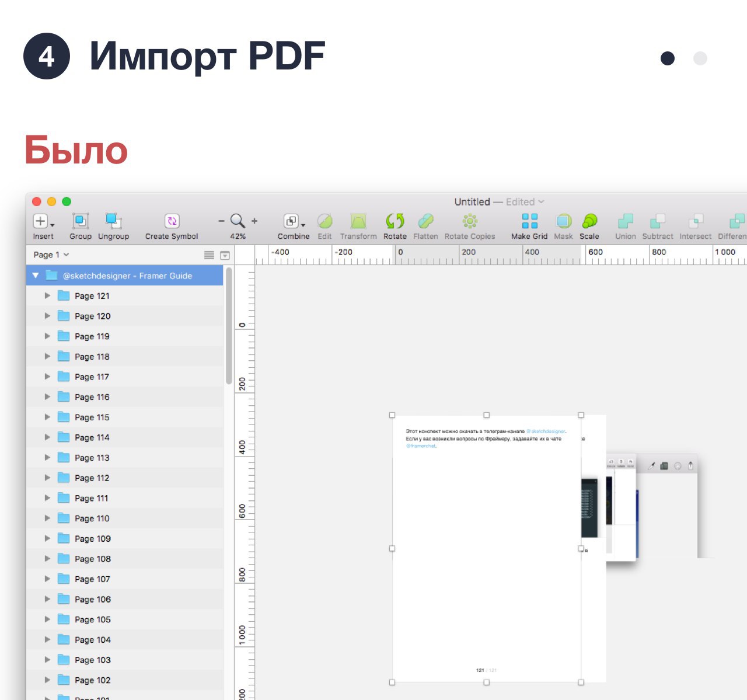The width and height of the screenshot is (747, 700).
Task: Collapse the @sketchdesigner - Framer Guide group
Action: click(36, 276)
